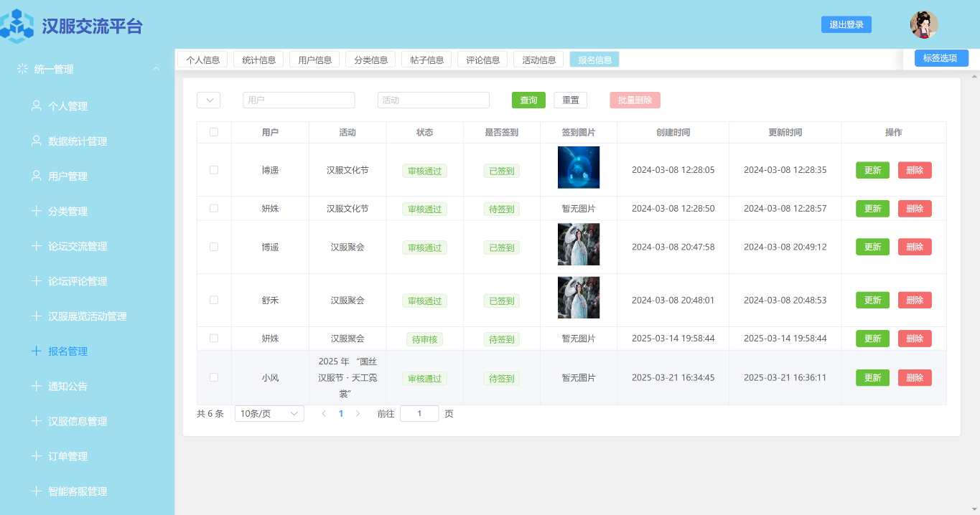
Task: Click the plus icon beside 论坛评论管理
Action: click(x=36, y=281)
